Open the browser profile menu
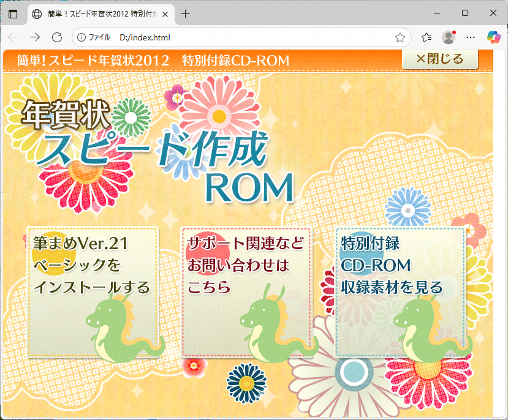The height and width of the screenshot is (420, 508). [x=449, y=37]
